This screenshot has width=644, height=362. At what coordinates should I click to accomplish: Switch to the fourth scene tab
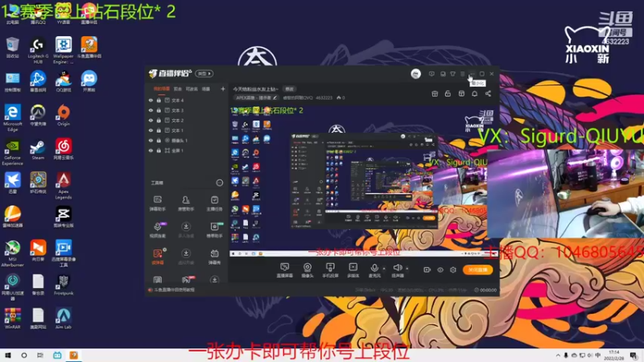206,88
